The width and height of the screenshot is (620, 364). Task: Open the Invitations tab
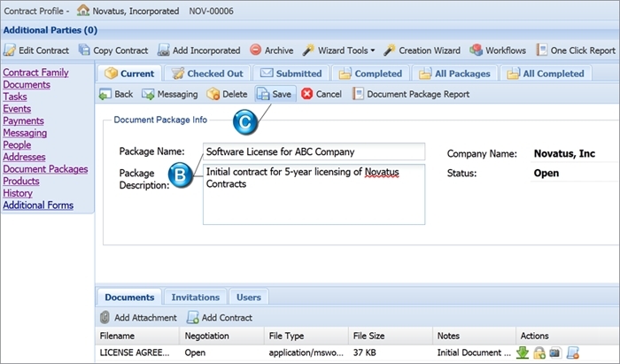(196, 297)
